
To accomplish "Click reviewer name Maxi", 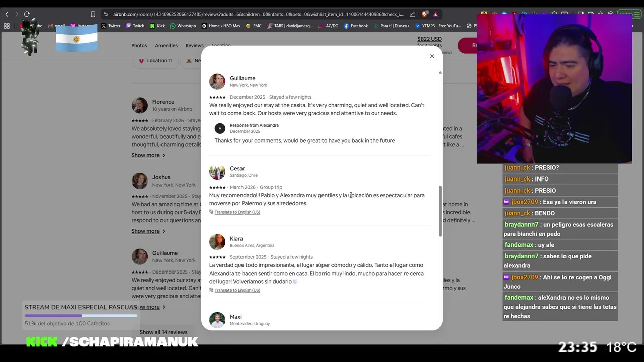I will (236, 317).
